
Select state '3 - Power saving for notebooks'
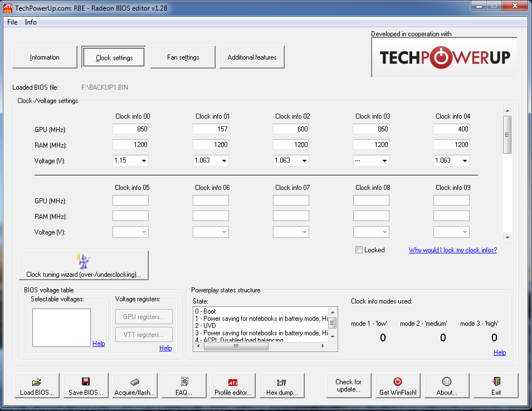coord(261,333)
